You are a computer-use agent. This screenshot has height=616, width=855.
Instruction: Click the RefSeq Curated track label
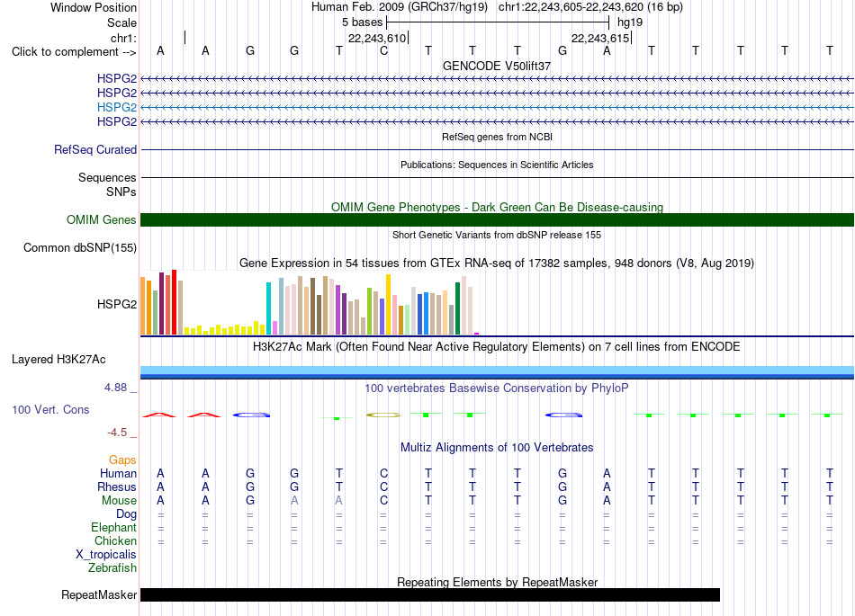[95, 149]
